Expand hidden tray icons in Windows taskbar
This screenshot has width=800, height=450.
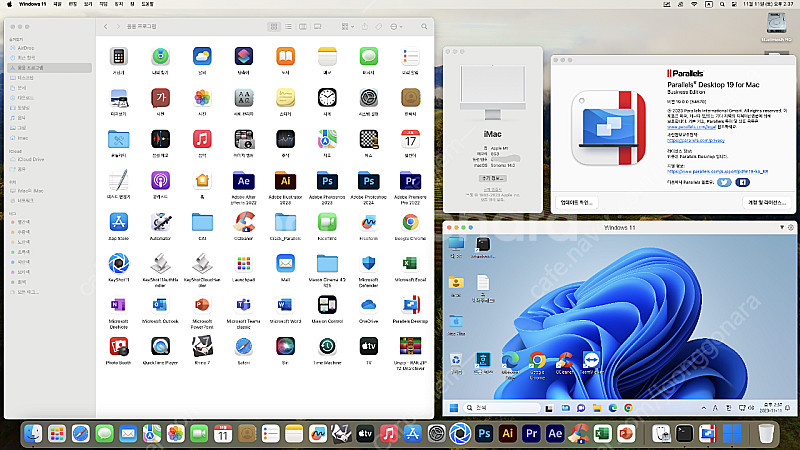[704, 408]
